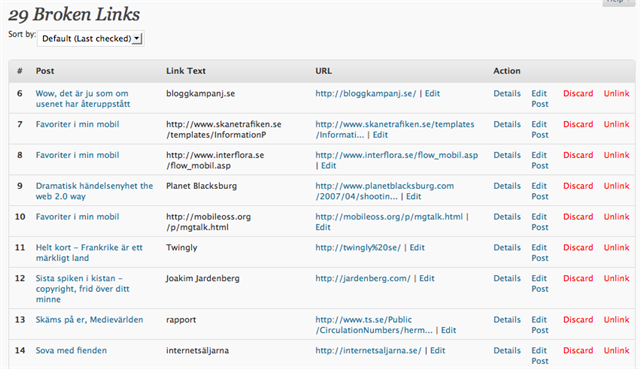Open the skanetrafiken.se templates URL
Image resolution: width=640 pixels, height=369 pixels.
click(x=395, y=129)
